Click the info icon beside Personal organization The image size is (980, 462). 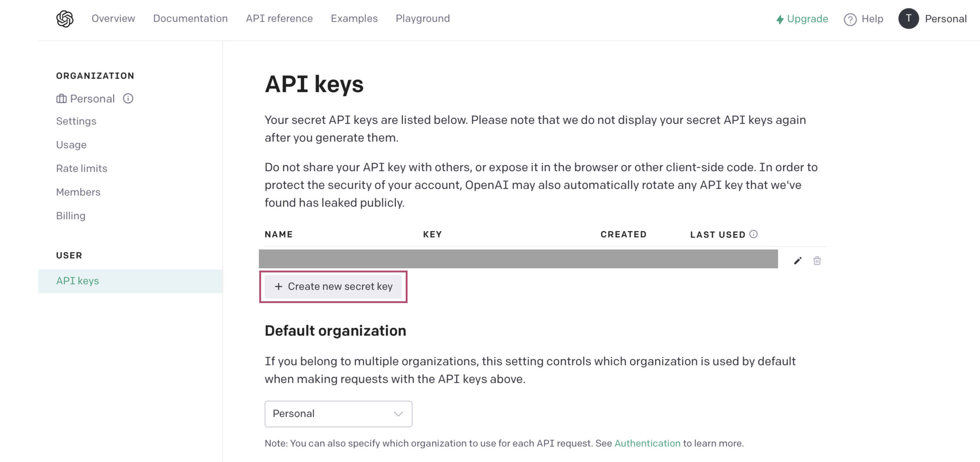click(128, 98)
